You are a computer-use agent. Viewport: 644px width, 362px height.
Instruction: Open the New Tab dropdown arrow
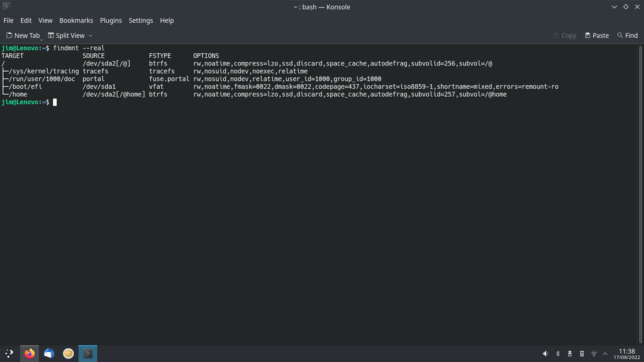(42, 39)
